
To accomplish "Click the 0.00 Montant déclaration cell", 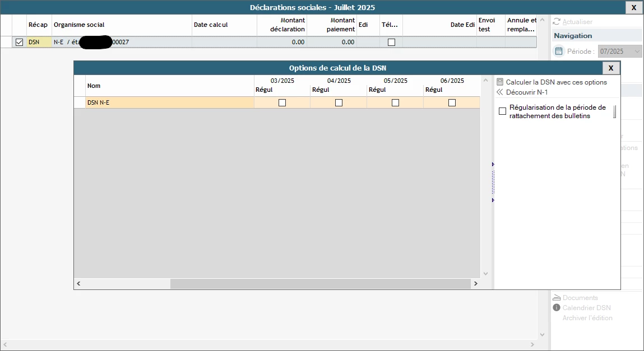I will tap(282, 42).
